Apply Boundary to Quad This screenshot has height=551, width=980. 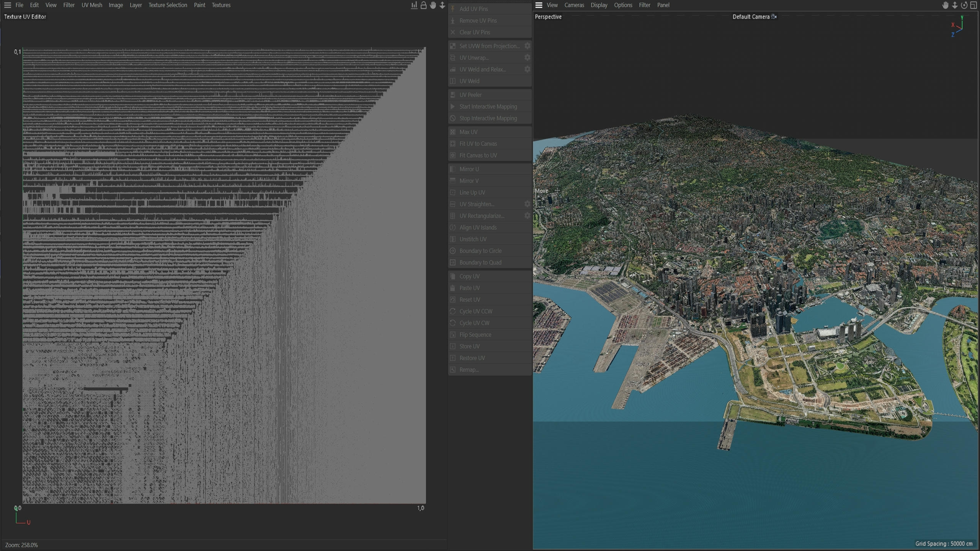490,262
